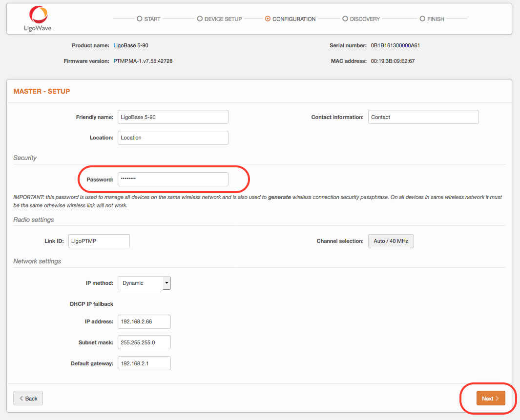The height and width of the screenshot is (420, 520).
Task: Click the Password field
Action: click(x=173, y=179)
